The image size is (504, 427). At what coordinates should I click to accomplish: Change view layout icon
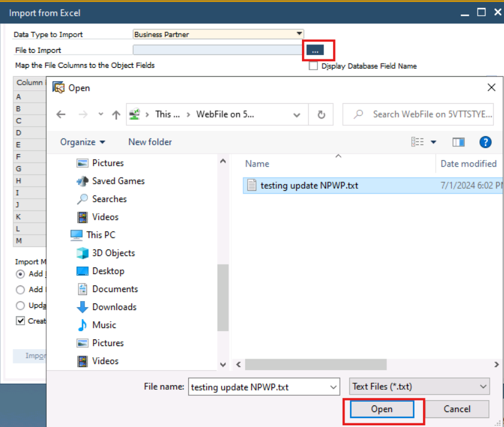coord(417,142)
